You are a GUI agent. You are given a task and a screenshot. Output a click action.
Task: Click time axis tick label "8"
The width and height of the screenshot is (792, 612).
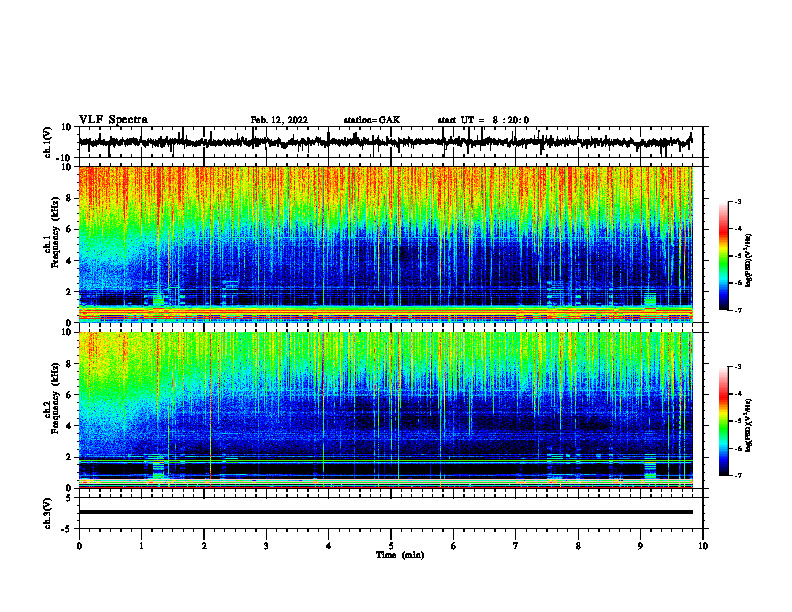[x=578, y=546]
